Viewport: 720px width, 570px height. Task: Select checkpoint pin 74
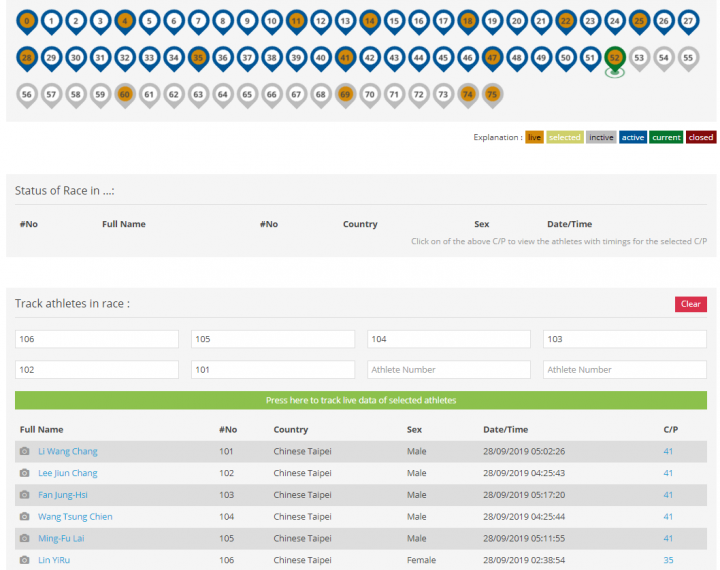pos(467,95)
